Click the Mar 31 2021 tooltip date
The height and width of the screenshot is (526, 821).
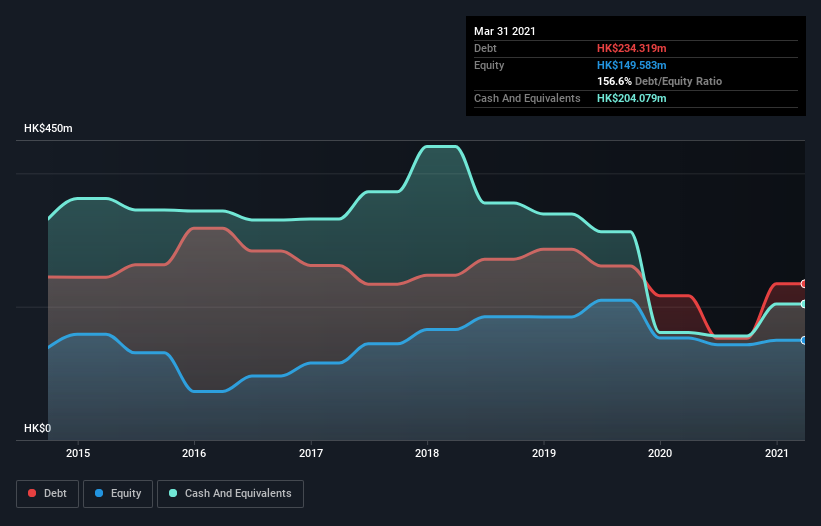pos(505,31)
